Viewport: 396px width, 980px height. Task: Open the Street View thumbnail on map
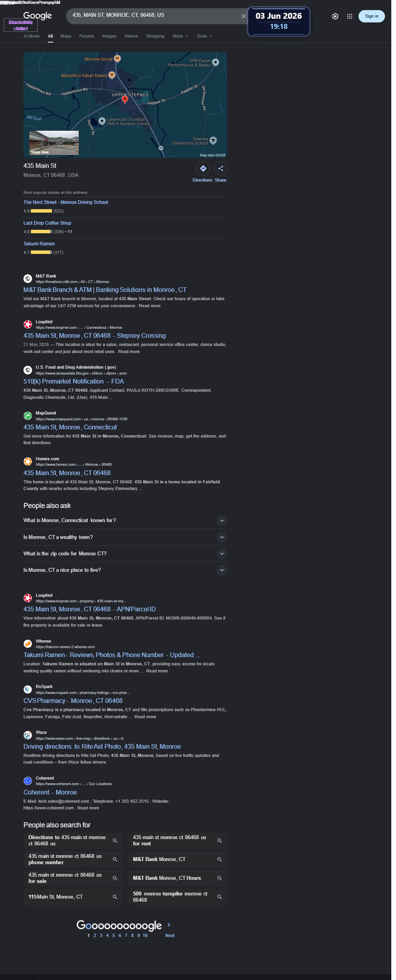[54, 143]
